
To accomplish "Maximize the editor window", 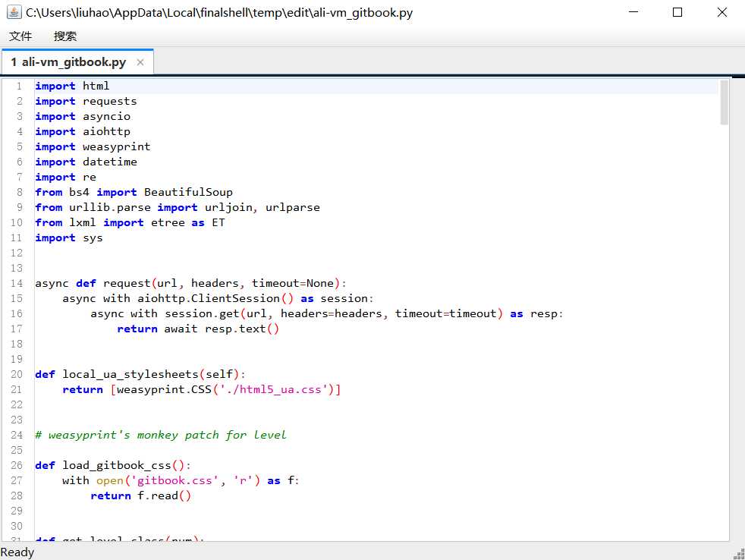I will [x=677, y=12].
